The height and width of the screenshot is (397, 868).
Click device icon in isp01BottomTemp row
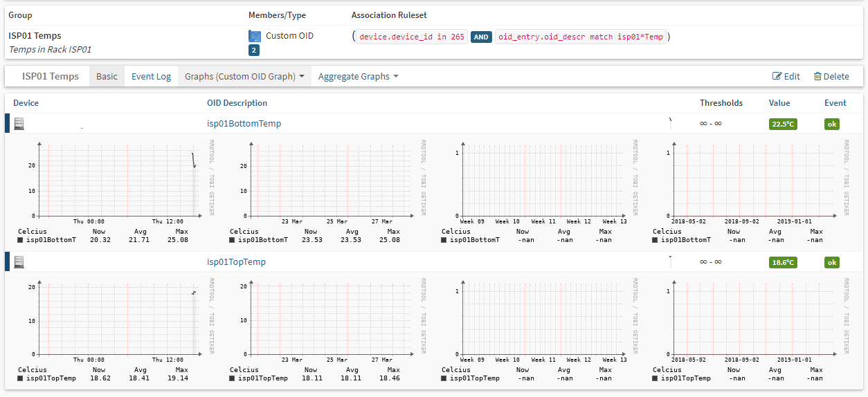tap(19, 124)
